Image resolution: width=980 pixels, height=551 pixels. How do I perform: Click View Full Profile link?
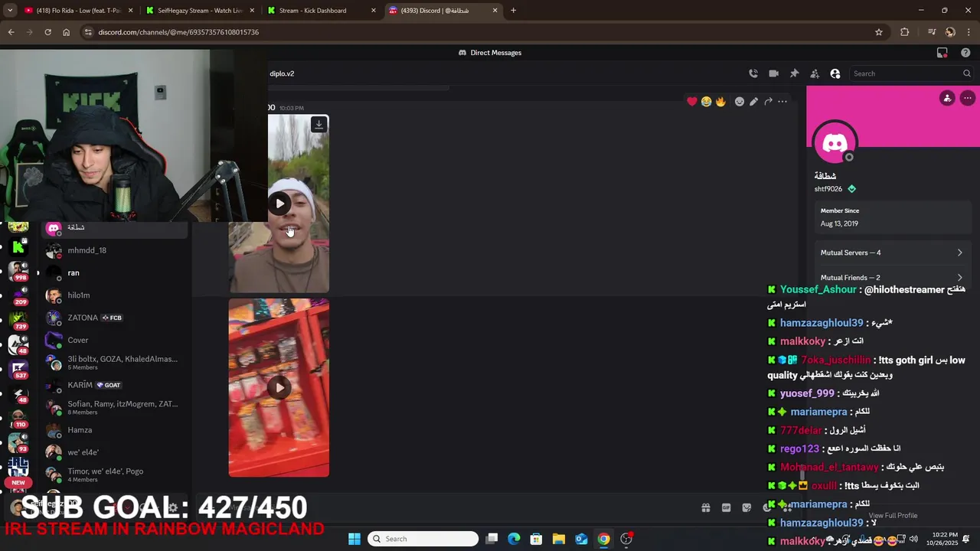pos(893,516)
